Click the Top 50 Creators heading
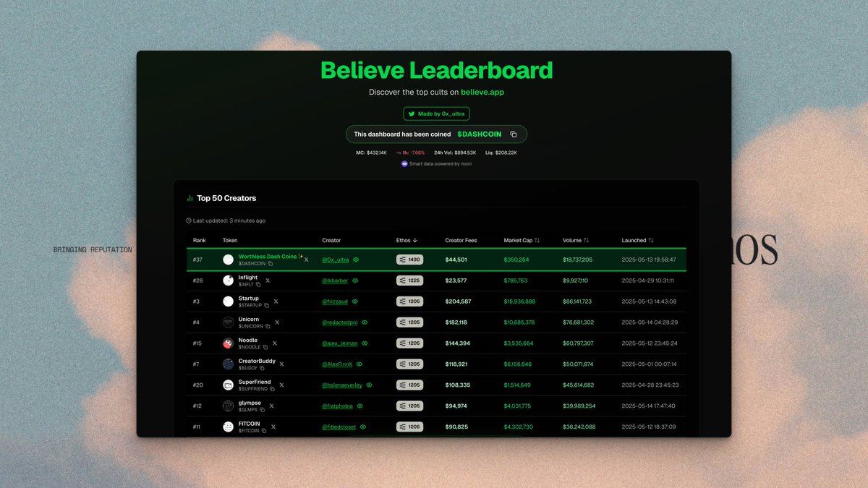This screenshot has width=868, height=488. click(x=226, y=198)
